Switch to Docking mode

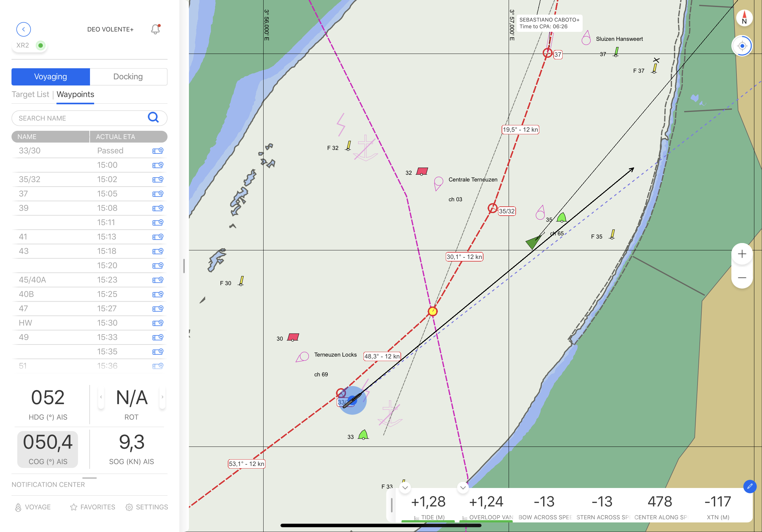tap(128, 77)
